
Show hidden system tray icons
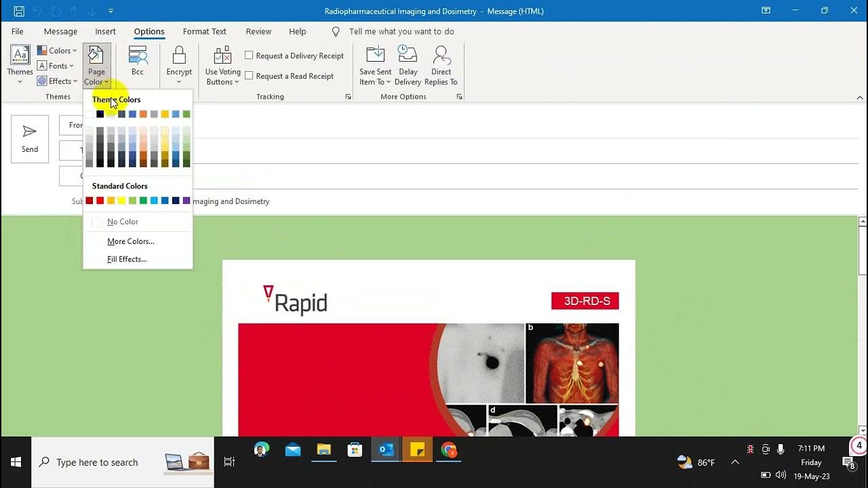tap(735, 462)
